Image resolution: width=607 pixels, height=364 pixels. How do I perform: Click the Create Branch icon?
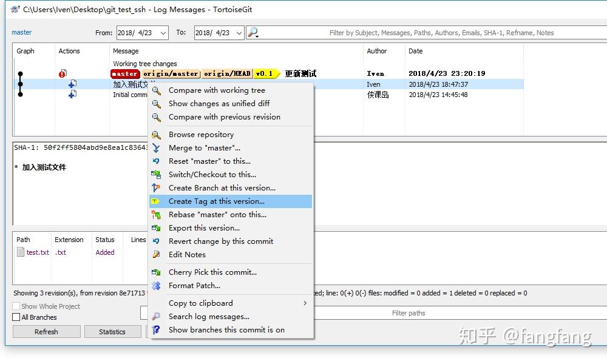[x=156, y=188]
